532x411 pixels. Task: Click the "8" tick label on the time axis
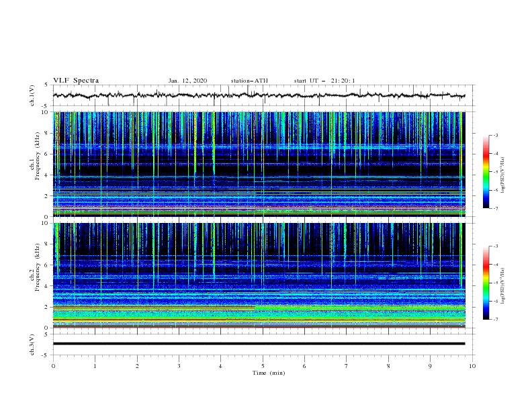[388, 366]
